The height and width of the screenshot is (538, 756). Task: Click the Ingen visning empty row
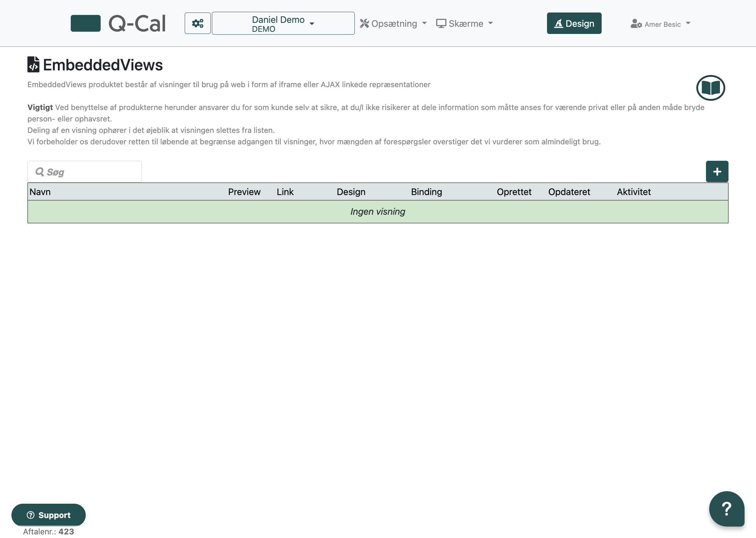click(x=378, y=212)
